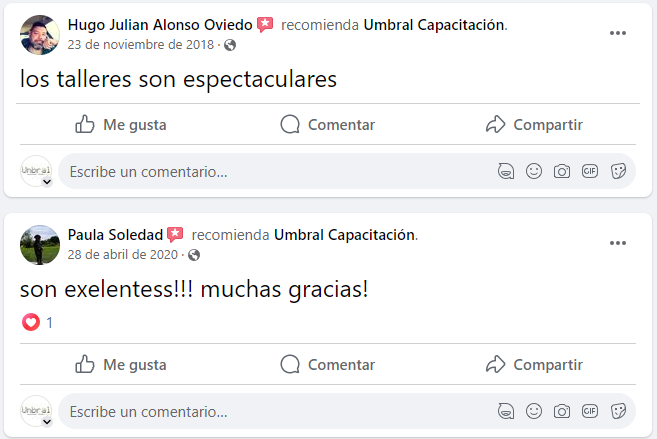Switch commenting profile on Paula's post
Screen dimensions: 657x439
pyautogui.click(x=36, y=412)
